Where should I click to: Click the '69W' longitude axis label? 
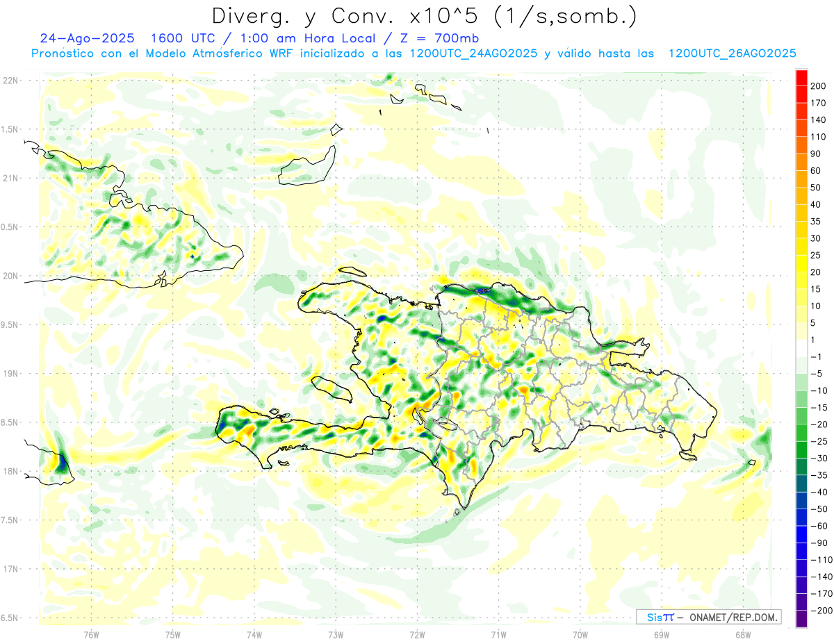[662, 634]
